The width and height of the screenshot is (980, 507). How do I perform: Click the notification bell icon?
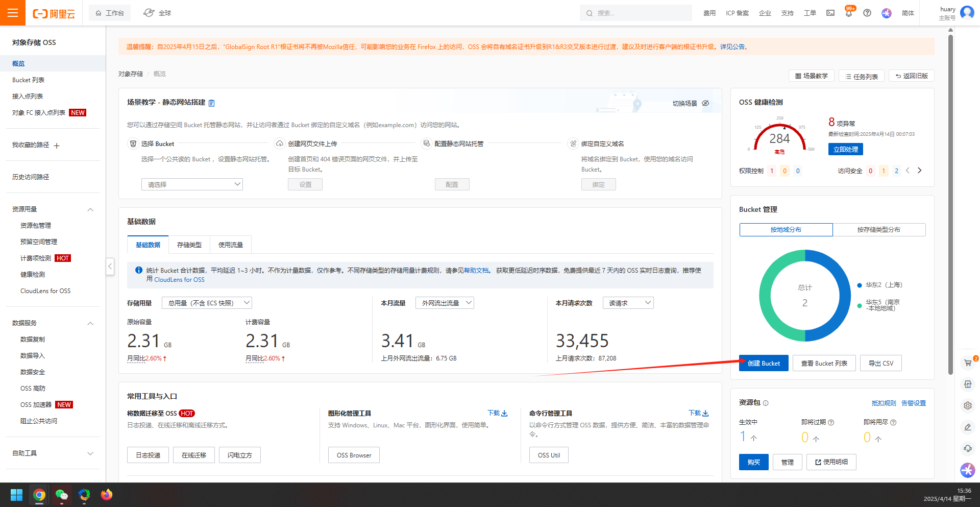click(848, 13)
